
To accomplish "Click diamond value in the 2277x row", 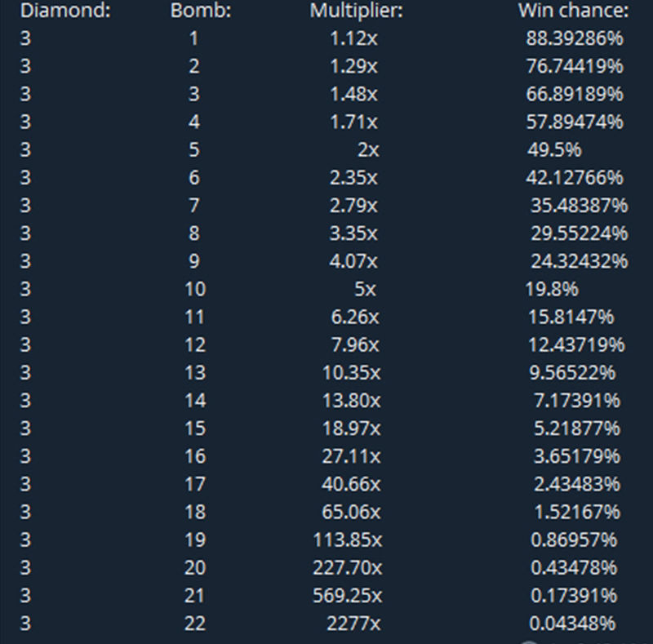I will 25,624.
